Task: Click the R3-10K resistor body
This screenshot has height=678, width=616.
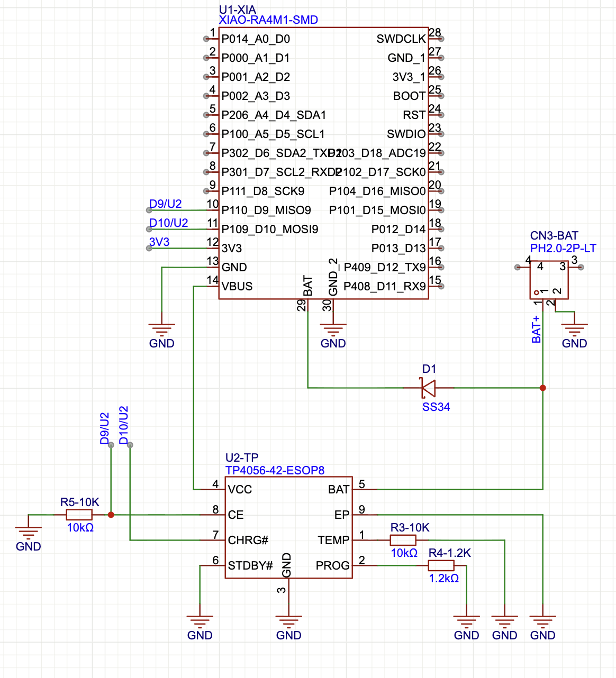Action: point(403,540)
